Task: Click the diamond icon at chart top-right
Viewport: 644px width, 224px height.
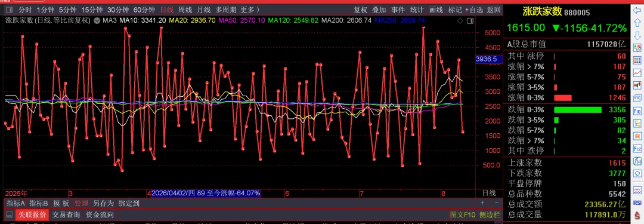Action: pos(460,20)
